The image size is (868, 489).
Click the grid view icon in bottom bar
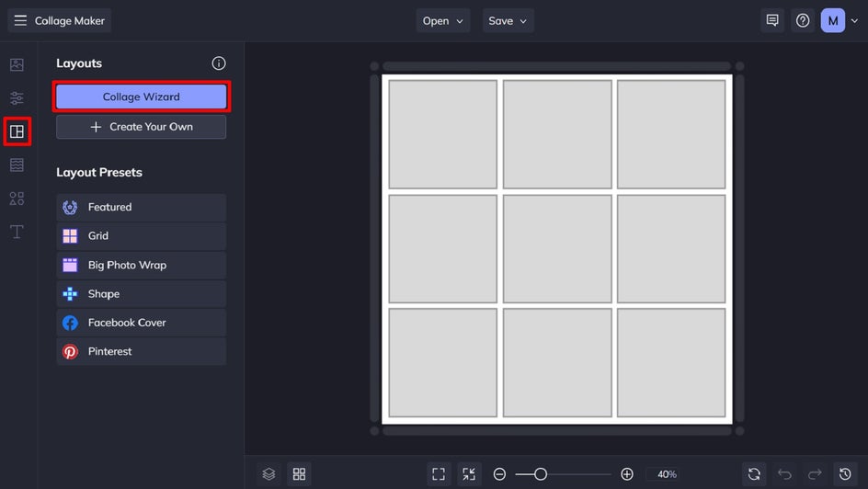[299, 474]
